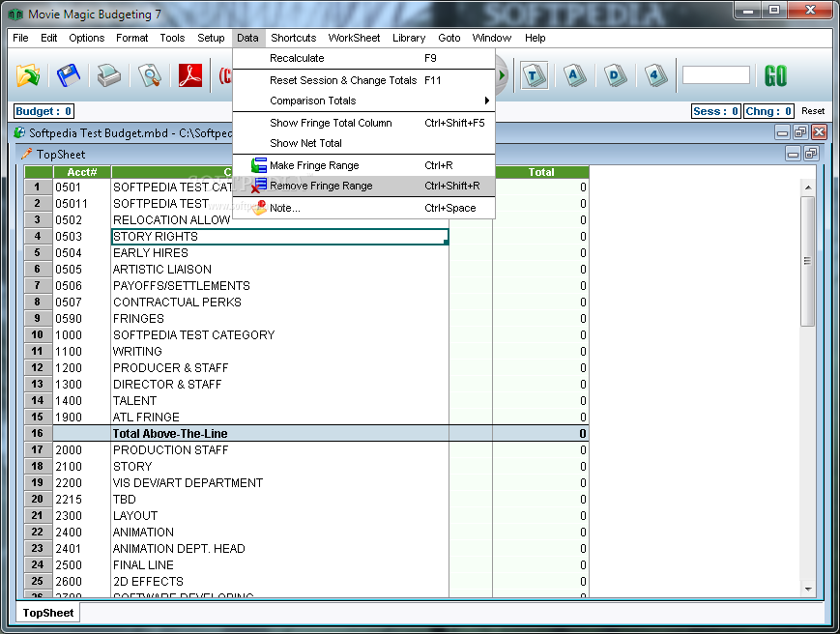The height and width of the screenshot is (634, 840).
Task: Click the print preview magnifier icon
Action: click(150, 75)
